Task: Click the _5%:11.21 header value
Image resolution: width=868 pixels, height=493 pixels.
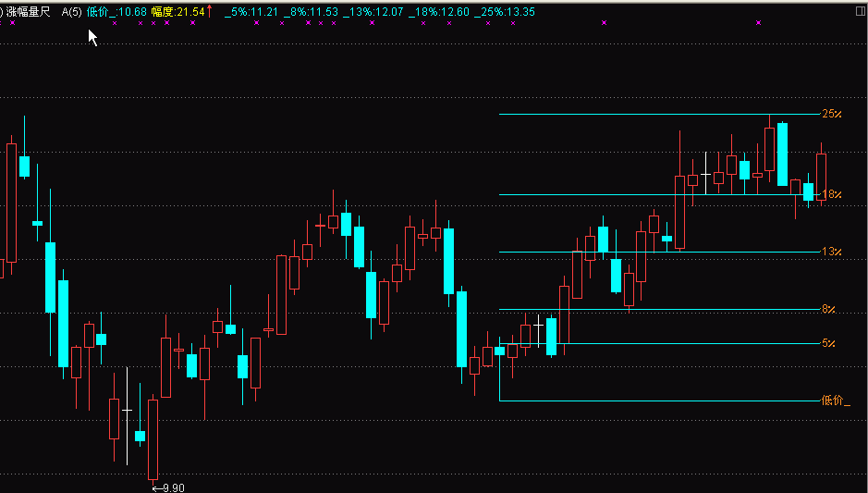Action: 251,12
